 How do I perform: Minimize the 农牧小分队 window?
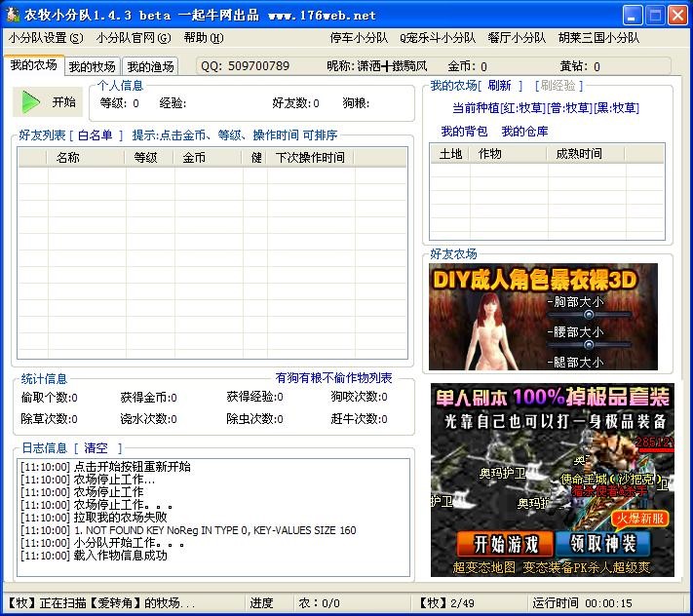coord(633,16)
